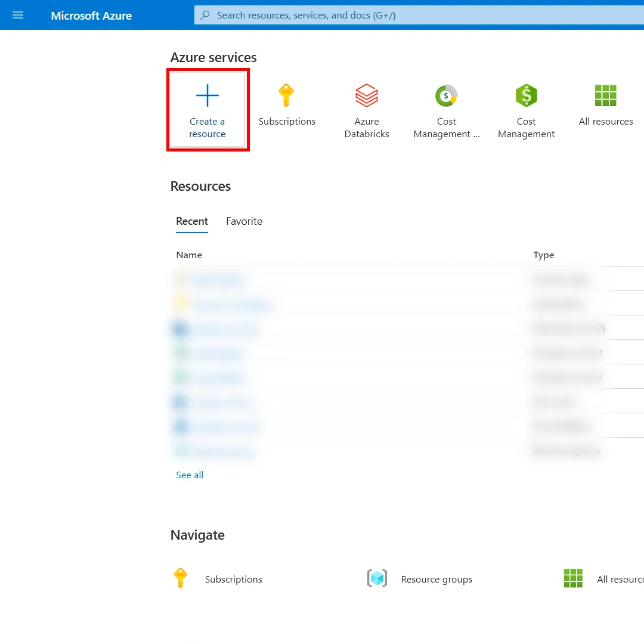This screenshot has width=644, height=644.
Task: Sort resources by the Name column
Action: pyautogui.click(x=189, y=255)
